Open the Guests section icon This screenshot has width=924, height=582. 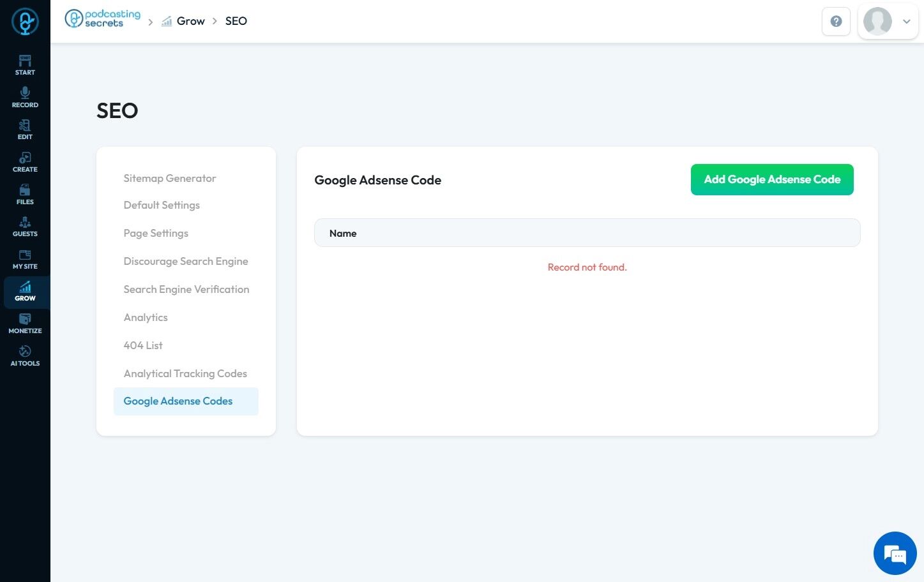click(25, 227)
